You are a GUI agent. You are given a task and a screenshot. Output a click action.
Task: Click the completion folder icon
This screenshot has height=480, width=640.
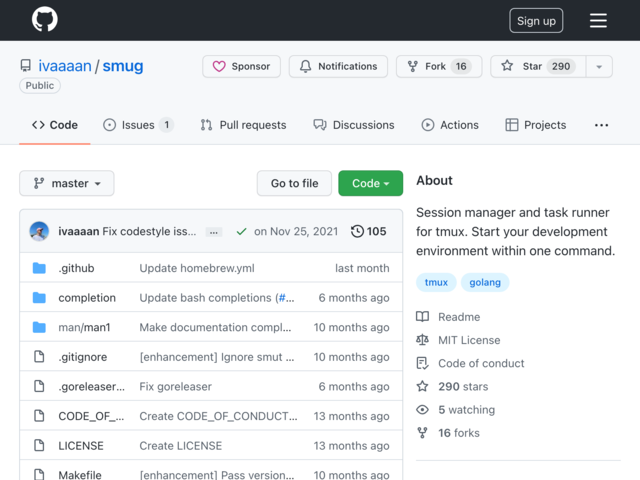[x=39, y=298]
